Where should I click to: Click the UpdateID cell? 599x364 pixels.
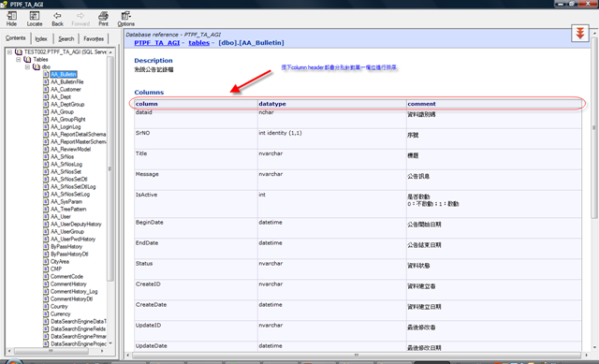click(x=196, y=331)
